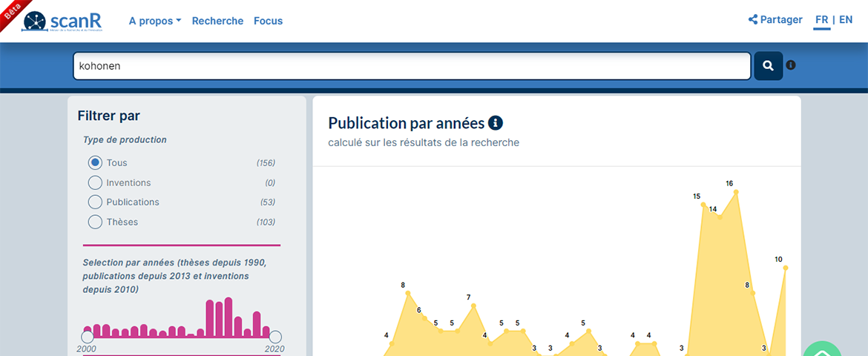
Task: Select the Tous radio button
Action: (95, 162)
